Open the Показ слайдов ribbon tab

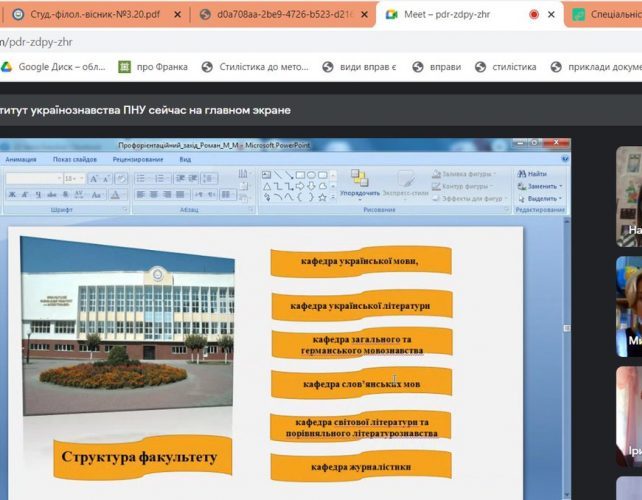75,159
